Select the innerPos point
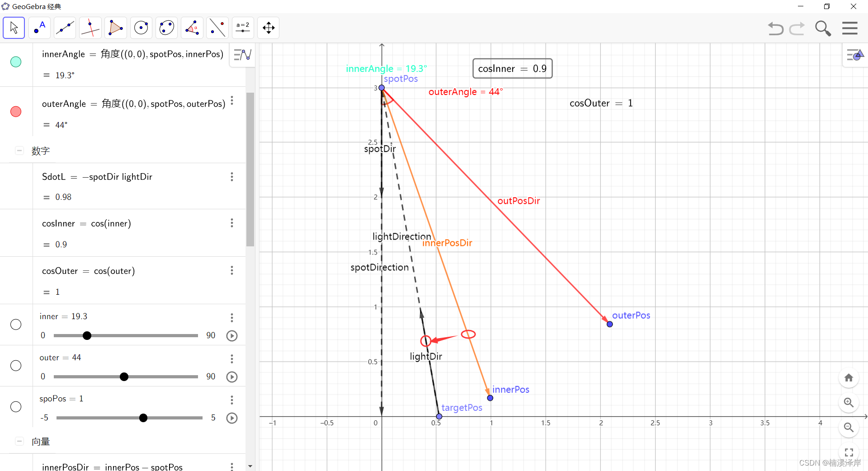Screen dimensions: 868x471 click(x=490, y=398)
